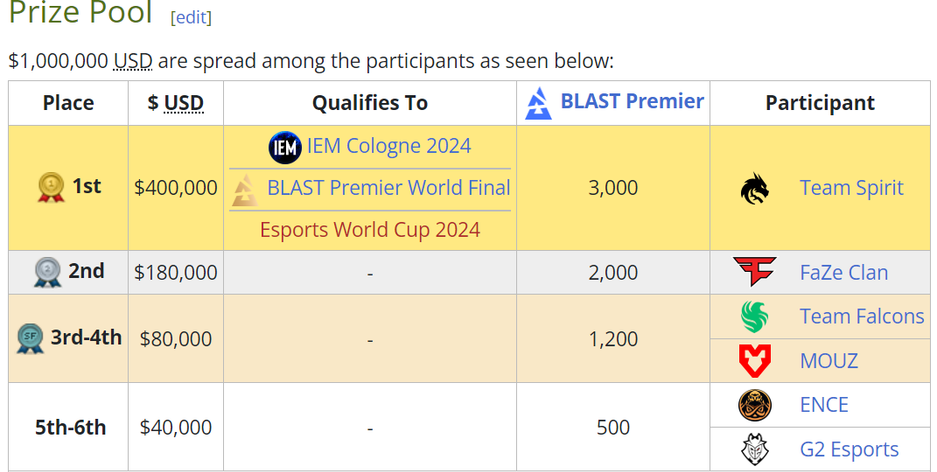Open the edit link beside Prize Pool
937x472 pixels.
(191, 17)
